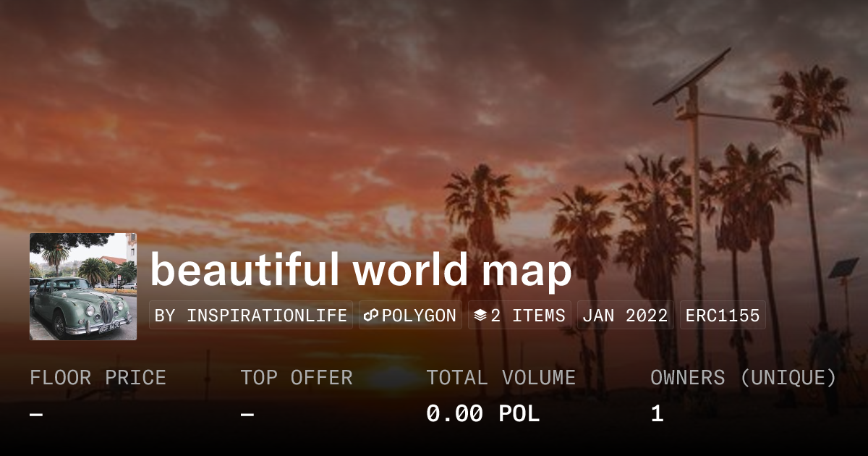The width and height of the screenshot is (868, 456).
Task: Select the owners count showing 1
Action: tap(655, 413)
